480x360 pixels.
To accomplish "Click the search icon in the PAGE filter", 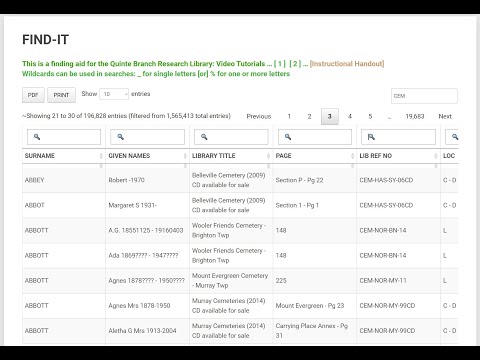I will click(288, 137).
